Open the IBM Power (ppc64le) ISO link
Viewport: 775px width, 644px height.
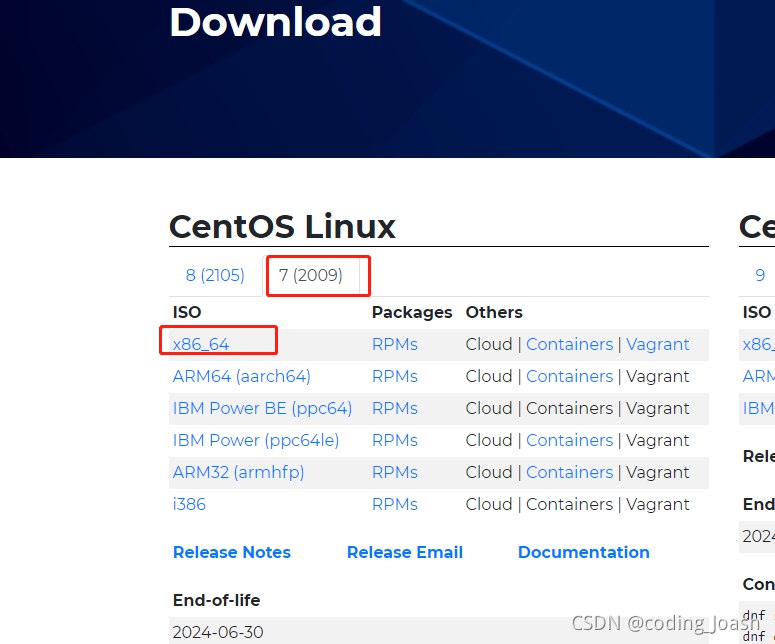coord(256,440)
